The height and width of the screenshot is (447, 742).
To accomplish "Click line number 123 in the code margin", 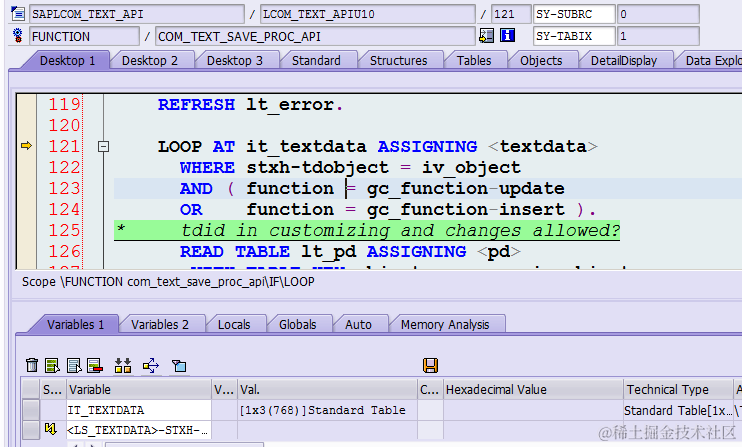I will point(65,188).
